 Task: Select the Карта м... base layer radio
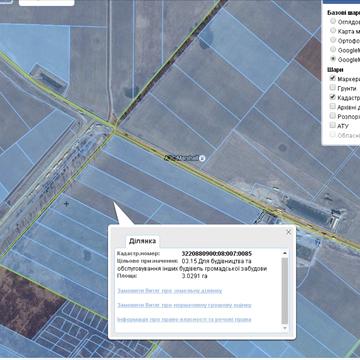click(333, 31)
